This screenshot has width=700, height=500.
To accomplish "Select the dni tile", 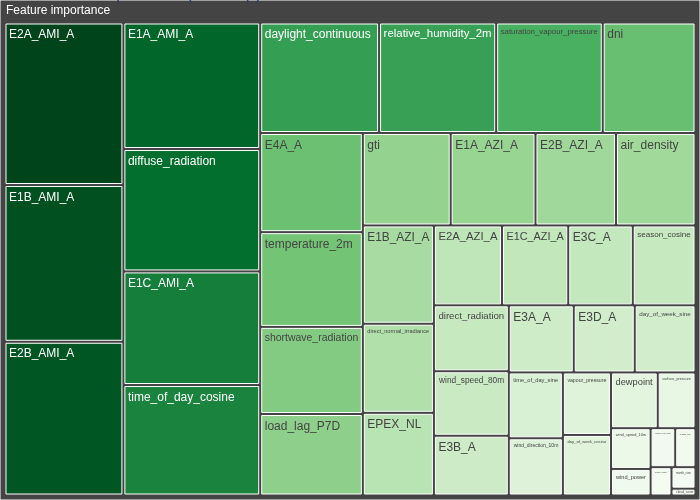I will tap(649, 78).
